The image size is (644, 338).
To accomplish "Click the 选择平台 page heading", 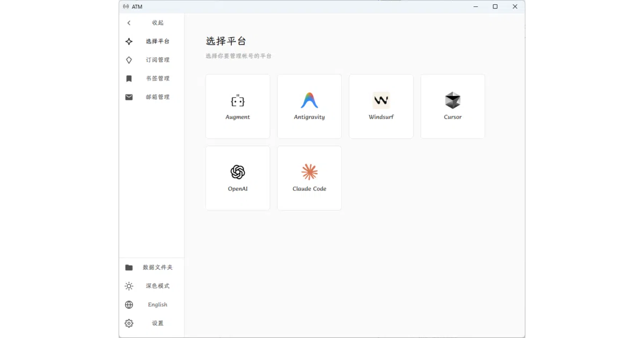I will pos(226,41).
